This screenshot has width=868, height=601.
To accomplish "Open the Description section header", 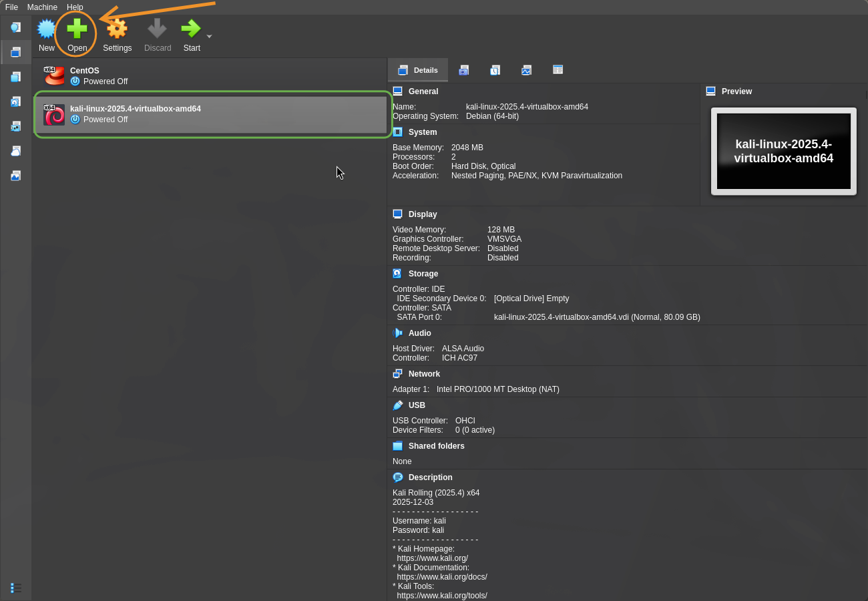I will (431, 477).
